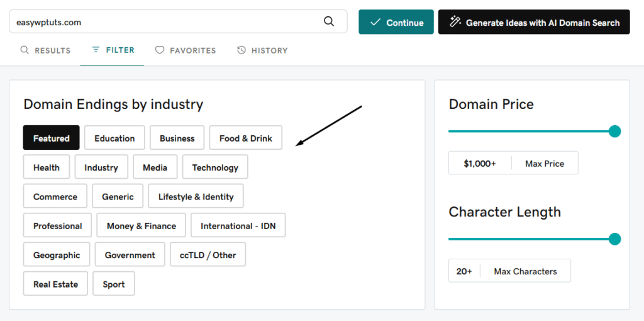Click the Character Length slider handle
Image resolution: width=644 pixels, height=321 pixels.
coord(614,239)
